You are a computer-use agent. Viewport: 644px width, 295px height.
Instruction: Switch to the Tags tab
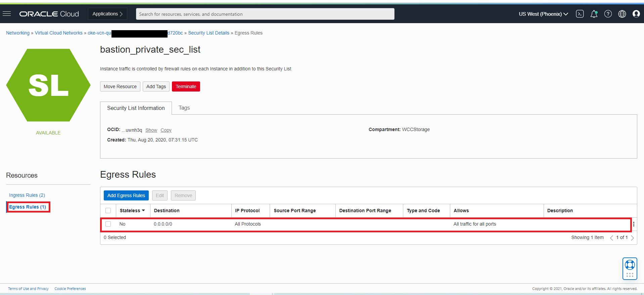(x=184, y=108)
